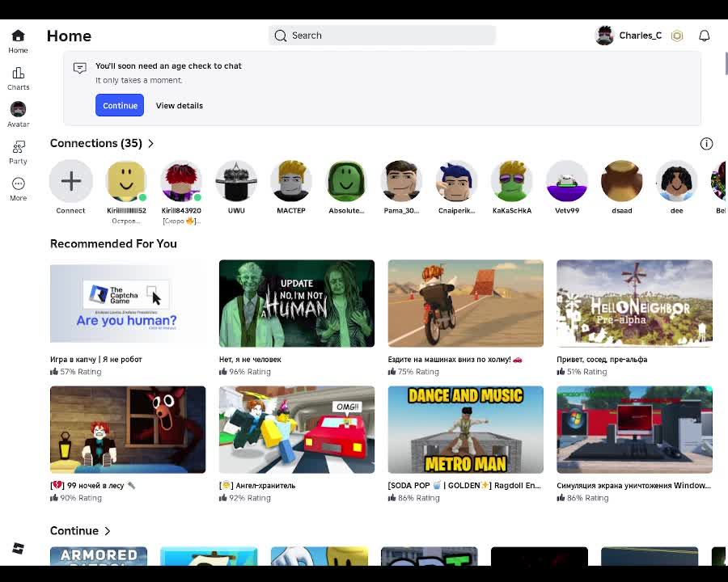
Task: Click View details link
Action: click(x=180, y=106)
